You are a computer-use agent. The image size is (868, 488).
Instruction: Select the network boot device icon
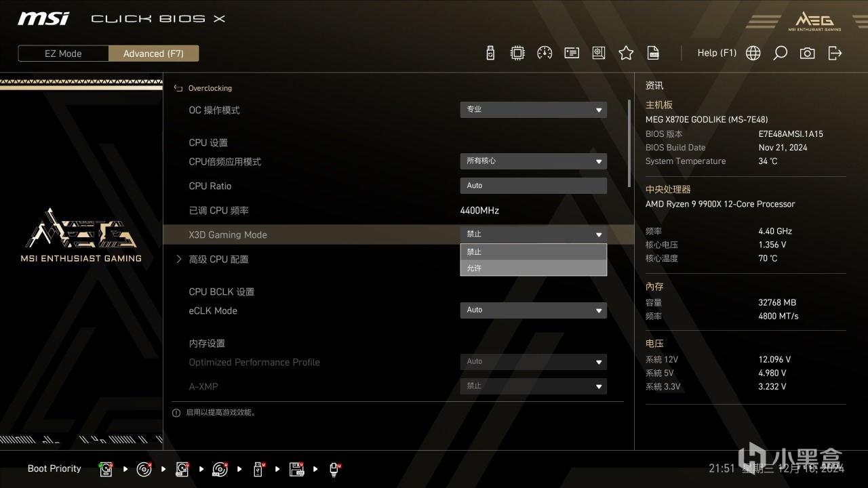coord(335,468)
